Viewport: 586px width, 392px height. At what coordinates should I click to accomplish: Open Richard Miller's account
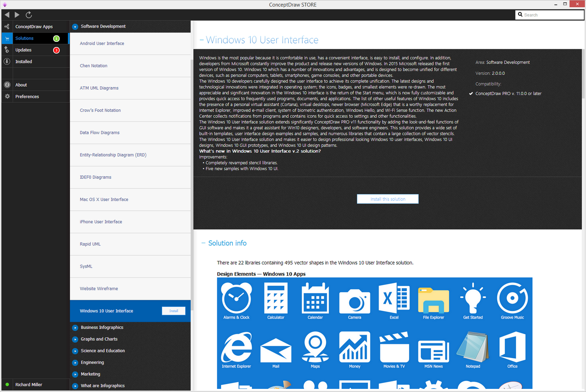point(29,385)
